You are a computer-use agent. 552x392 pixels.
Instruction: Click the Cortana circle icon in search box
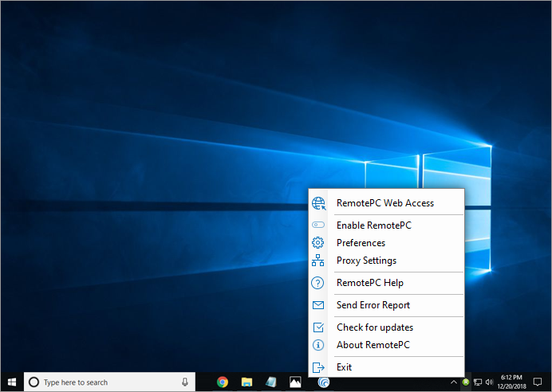[34, 382]
